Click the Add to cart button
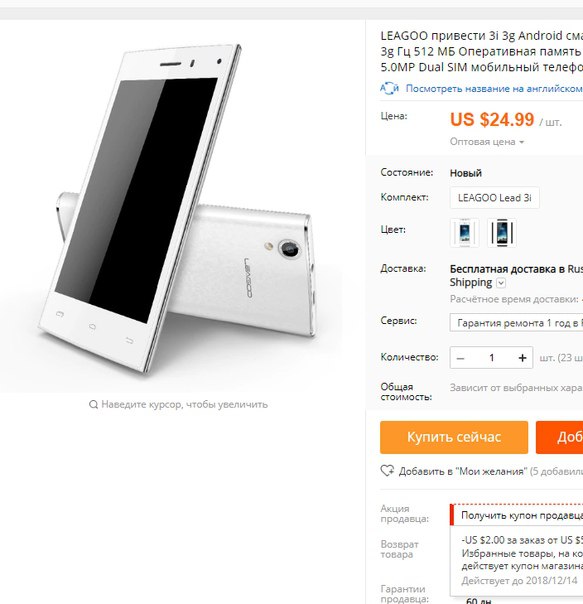Screen dimensions: 583x604 point(559,437)
